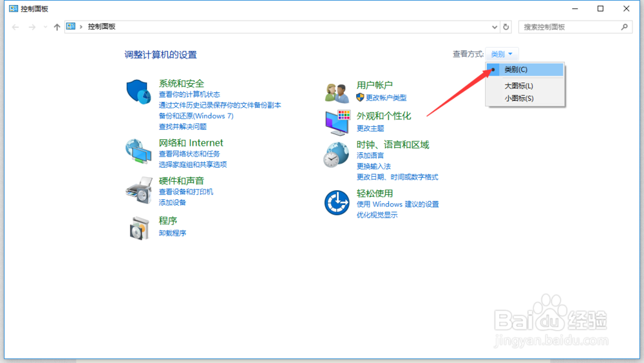Open the Hardware and Sound printer icon

139,190
